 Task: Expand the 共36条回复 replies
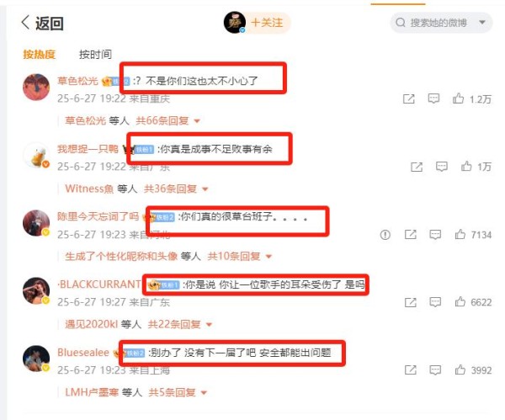coord(176,189)
